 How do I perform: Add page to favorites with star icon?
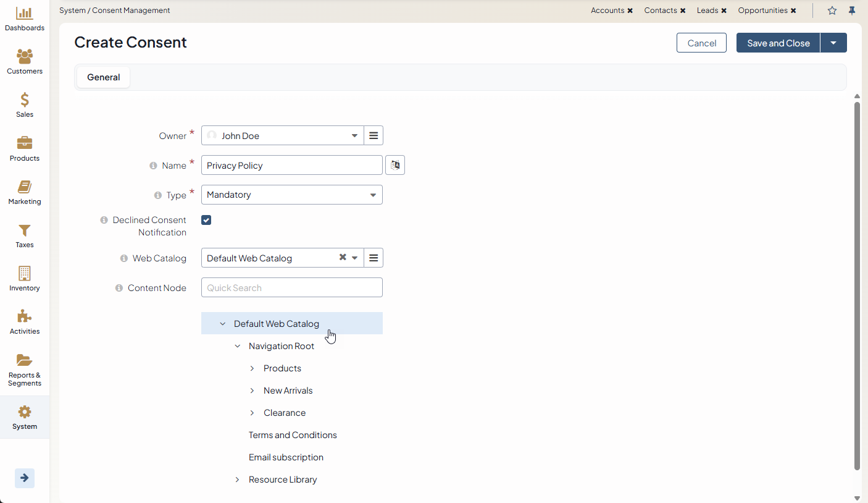(x=832, y=11)
